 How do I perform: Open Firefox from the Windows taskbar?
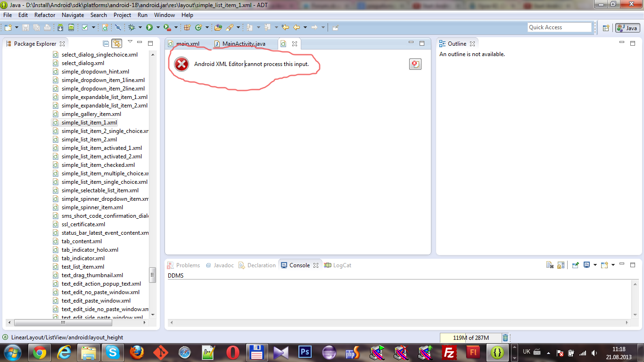[x=137, y=352]
